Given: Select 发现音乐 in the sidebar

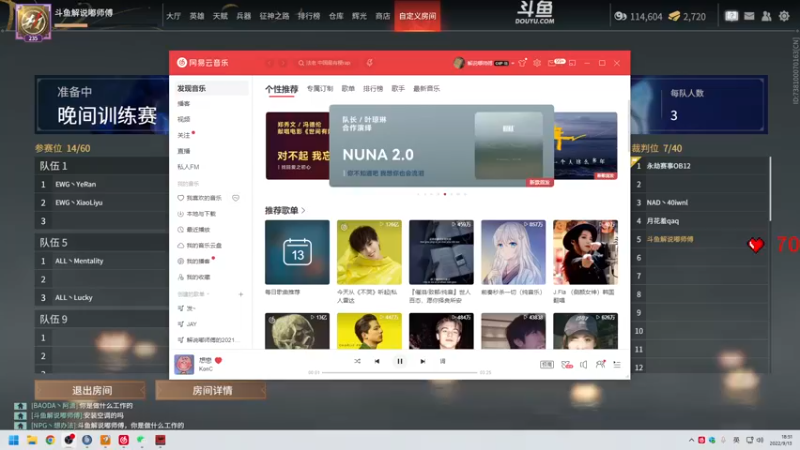Looking at the screenshot, I should (212, 88).
